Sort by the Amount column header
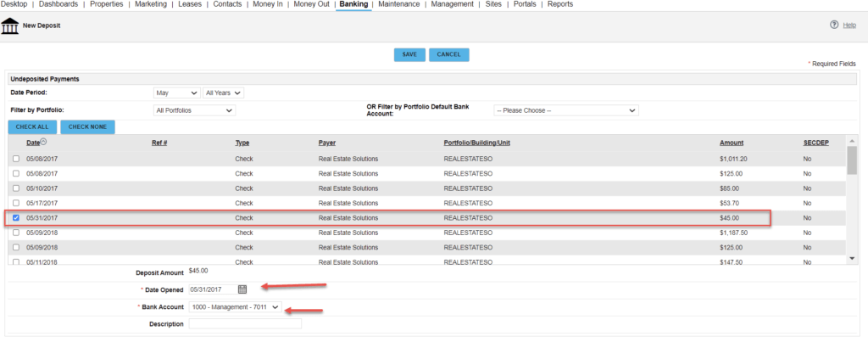Image resolution: width=868 pixels, height=348 pixels. tap(732, 143)
